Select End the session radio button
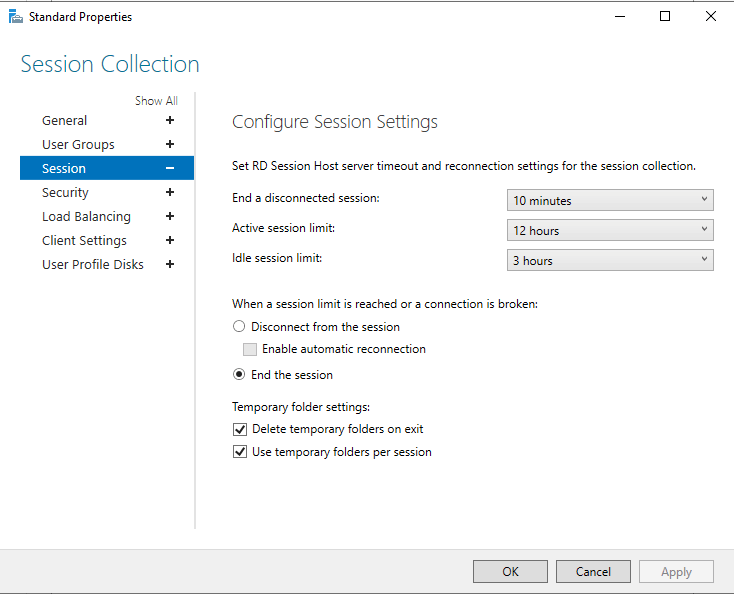The height and width of the screenshot is (594, 734). (239, 374)
